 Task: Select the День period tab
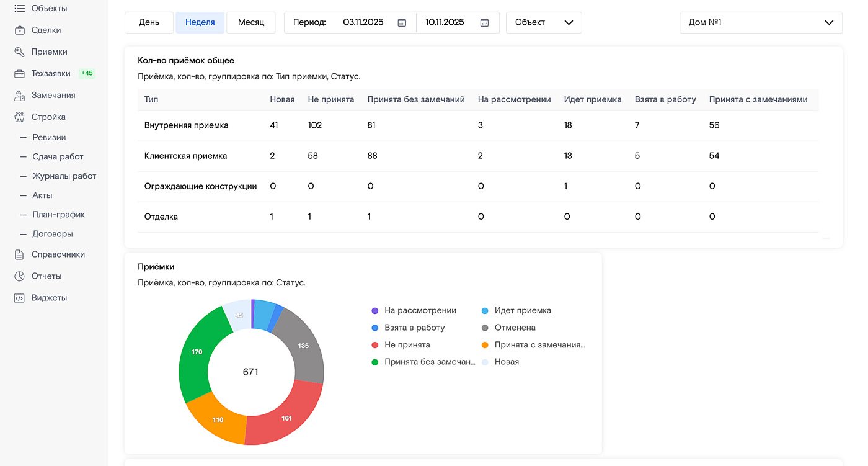pyautogui.click(x=149, y=22)
